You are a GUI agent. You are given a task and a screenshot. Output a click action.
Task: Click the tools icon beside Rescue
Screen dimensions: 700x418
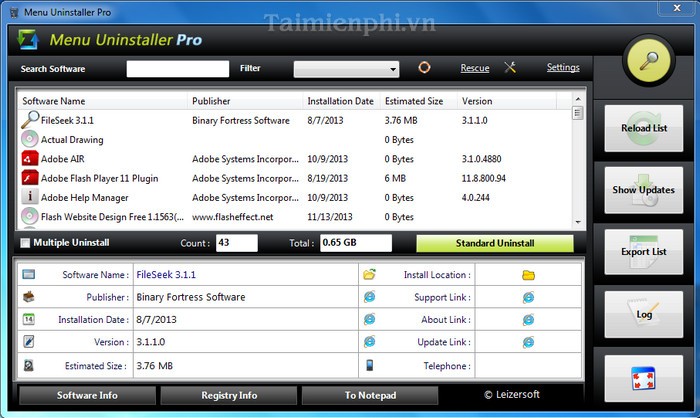point(510,67)
